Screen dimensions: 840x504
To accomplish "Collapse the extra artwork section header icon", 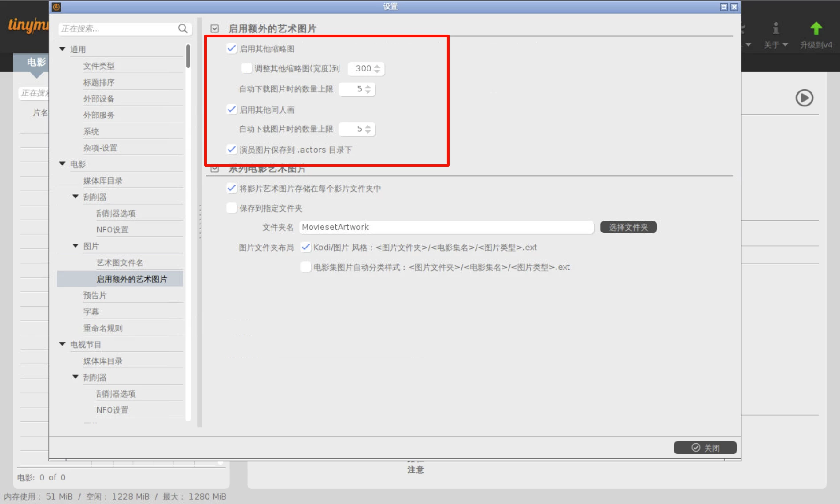I will [x=215, y=29].
